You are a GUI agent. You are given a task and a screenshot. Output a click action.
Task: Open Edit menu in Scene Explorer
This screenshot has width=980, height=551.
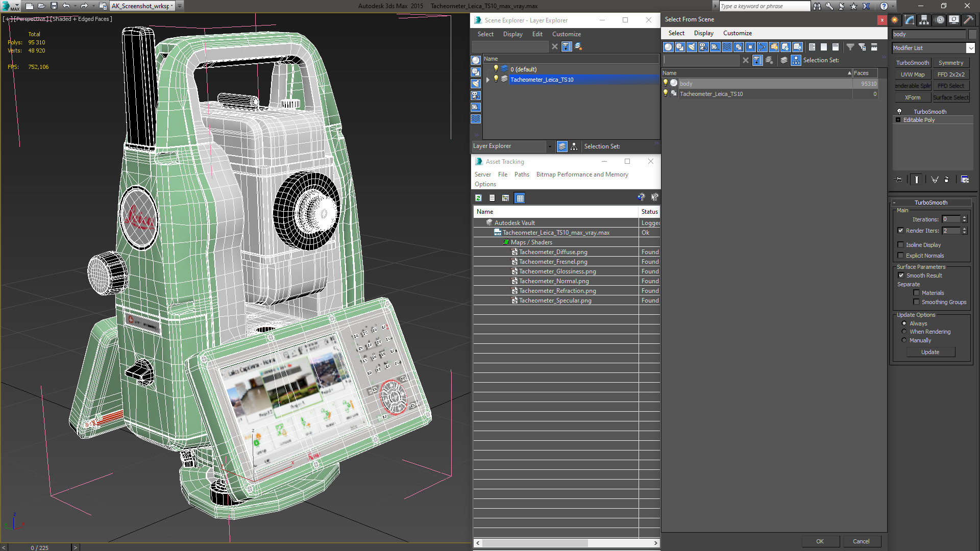point(537,34)
